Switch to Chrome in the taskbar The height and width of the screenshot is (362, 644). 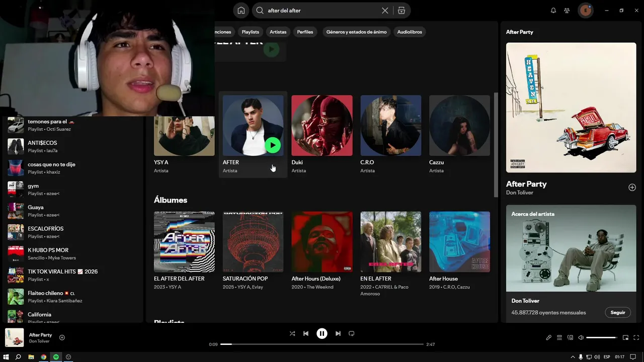pyautogui.click(x=44, y=357)
